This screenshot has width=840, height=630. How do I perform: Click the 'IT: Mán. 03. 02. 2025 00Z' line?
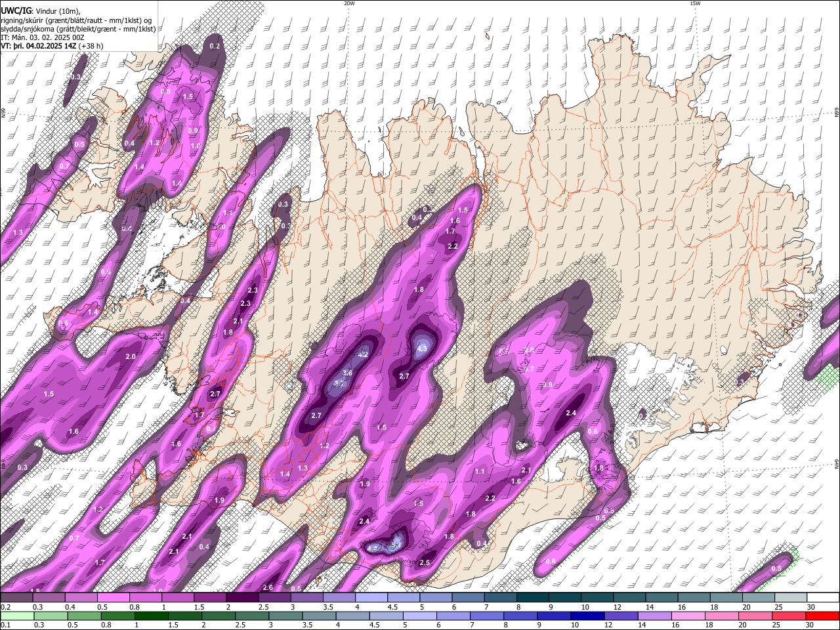point(42,37)
